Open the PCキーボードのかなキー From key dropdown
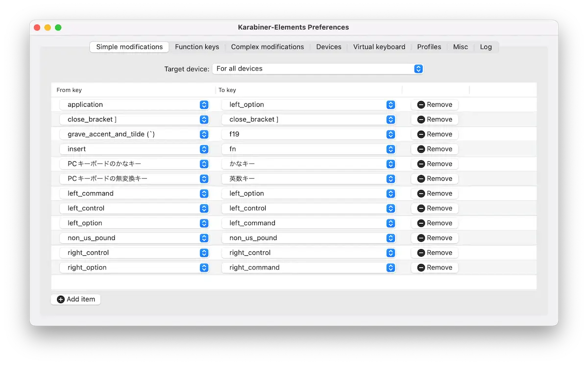This screenshot has width=588, height=365. coord(134,164)
